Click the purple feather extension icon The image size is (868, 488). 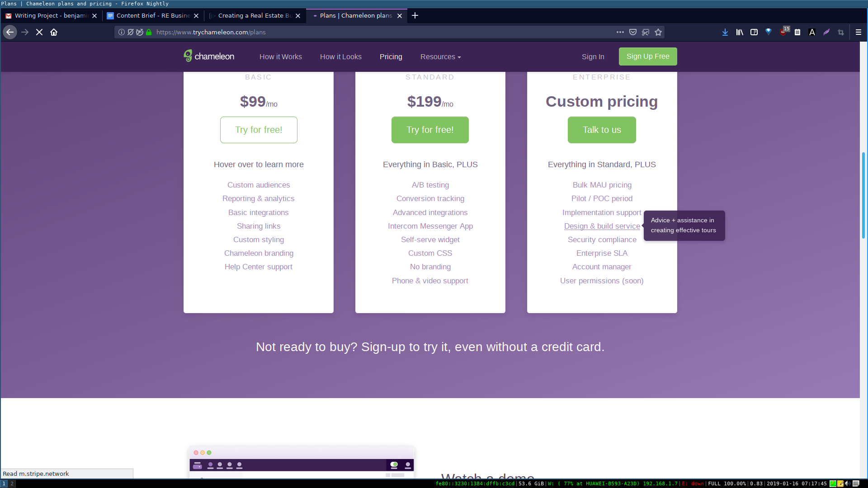[826, 32]
